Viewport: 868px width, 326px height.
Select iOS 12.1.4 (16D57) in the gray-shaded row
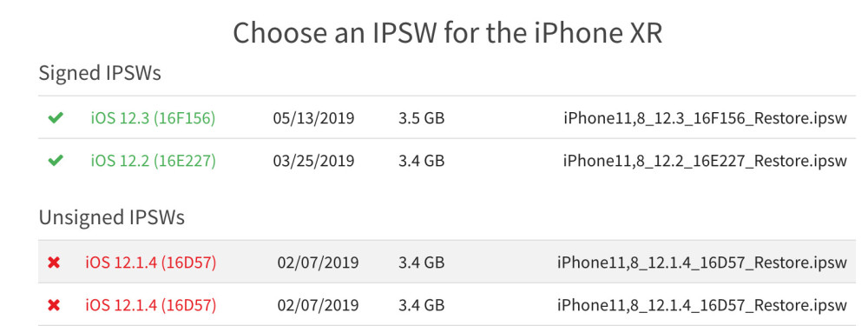coord(150,263)
